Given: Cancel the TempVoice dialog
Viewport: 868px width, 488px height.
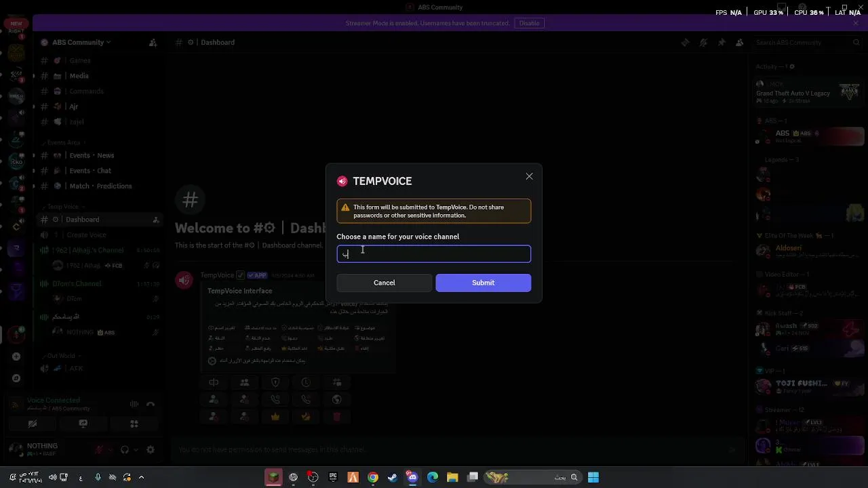Looking at the screenshot, I should (x=384, y=283).
